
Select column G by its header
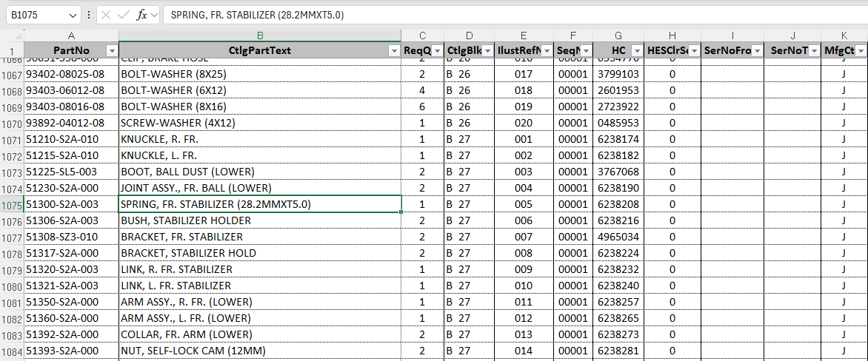pos(618,36)
